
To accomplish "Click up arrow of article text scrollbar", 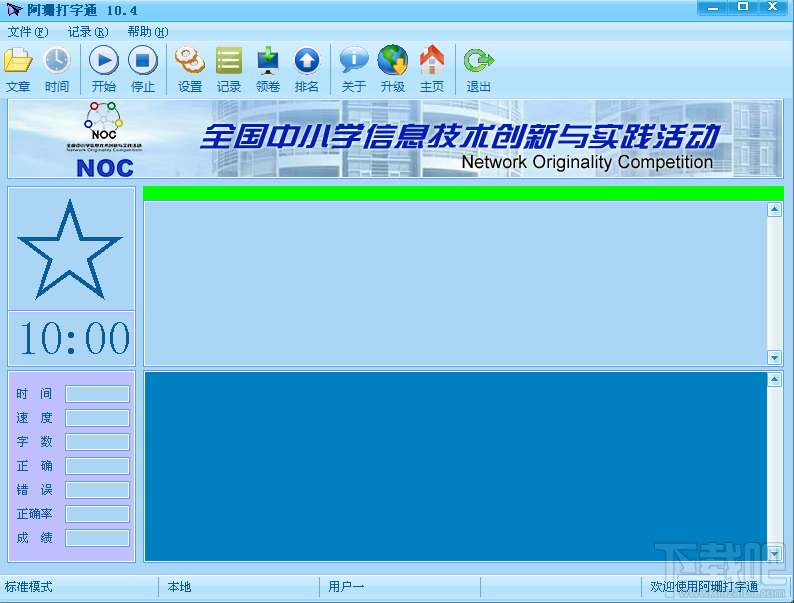I will 774,210.
